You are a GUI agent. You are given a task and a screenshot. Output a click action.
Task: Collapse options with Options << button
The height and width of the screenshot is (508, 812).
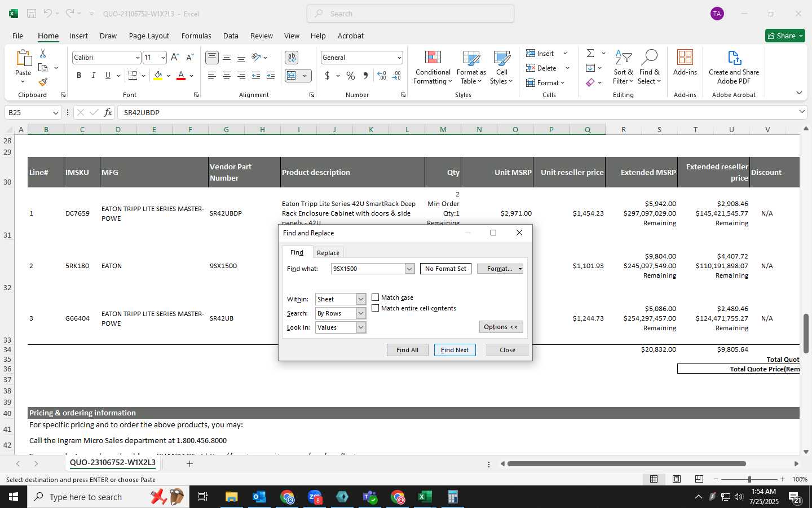click(x=501, y=327)
